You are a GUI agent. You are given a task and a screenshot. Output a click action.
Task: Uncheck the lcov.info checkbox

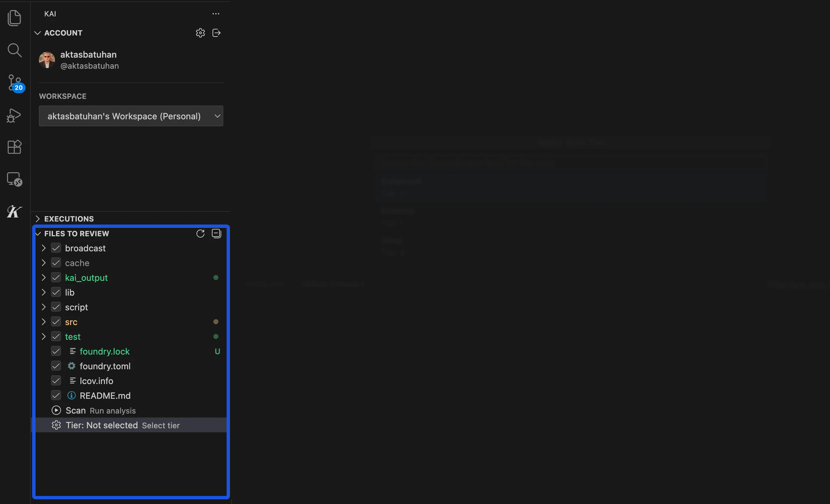click(56, 380)
